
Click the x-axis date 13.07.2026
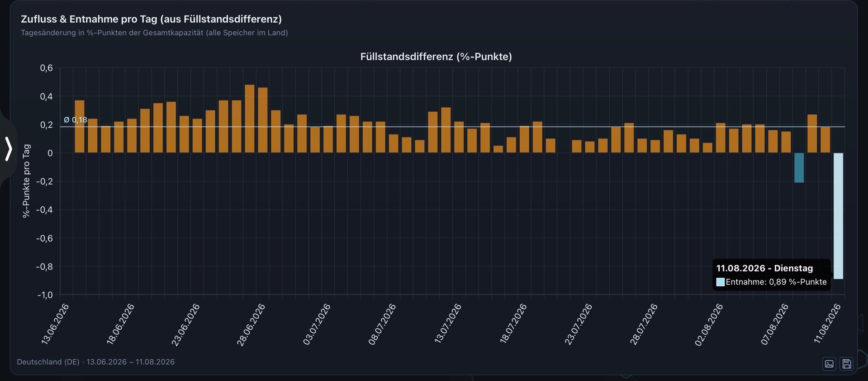[x=448, y=324]
